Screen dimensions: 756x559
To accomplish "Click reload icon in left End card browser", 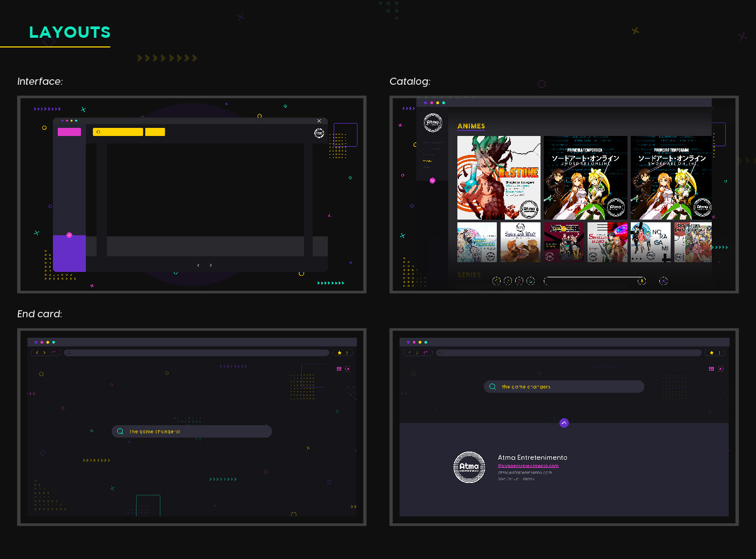I will (x=53, y=353).
